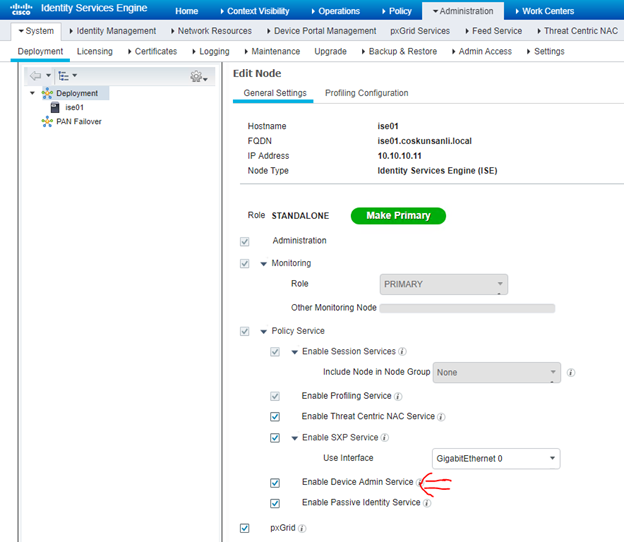This screenshot has height=542, width=624.
Task: Go to Upgrade page
Action: point(330,51)
